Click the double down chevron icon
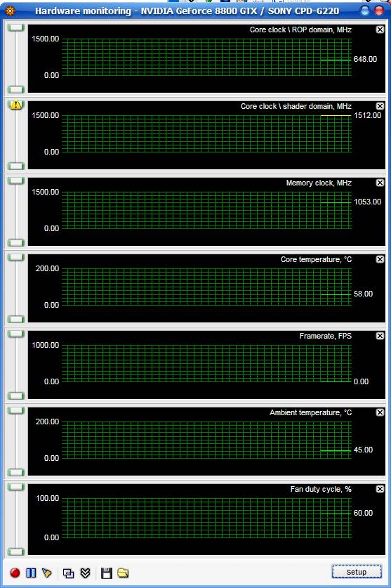The height and width of the screenshot is (588, 391). pos(86,573)
